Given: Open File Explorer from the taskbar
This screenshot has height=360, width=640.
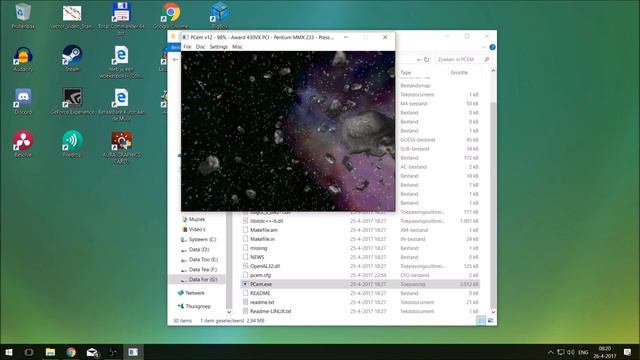Looking at the screenshot, I should coord(50,352).
